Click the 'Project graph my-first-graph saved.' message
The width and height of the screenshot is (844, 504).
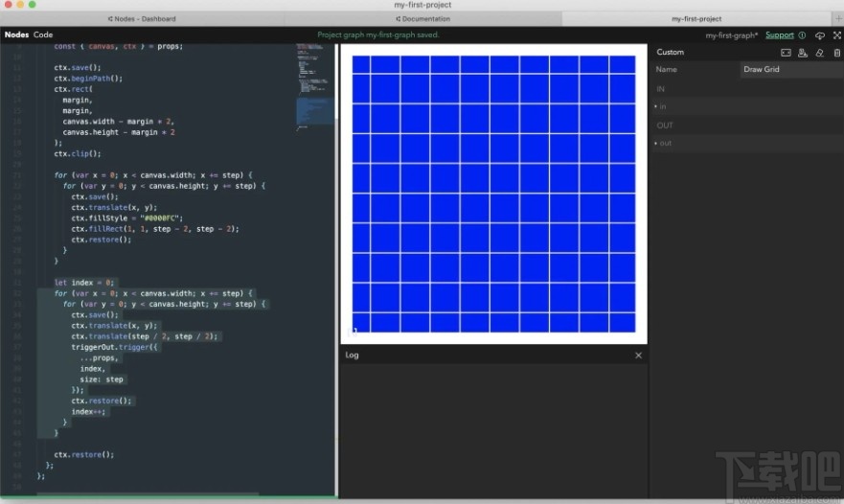(x=377, y=35)
